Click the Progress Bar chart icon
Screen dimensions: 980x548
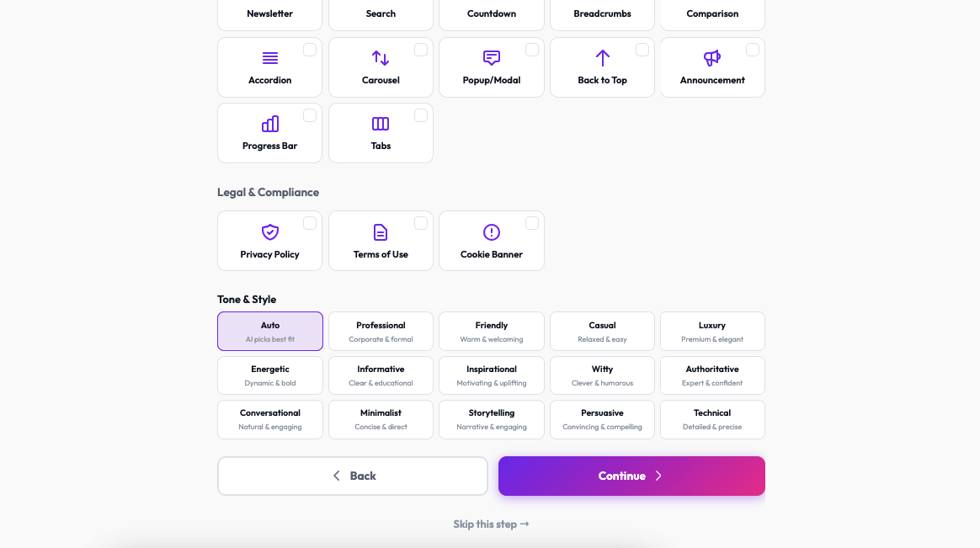(x=270, y=124)
